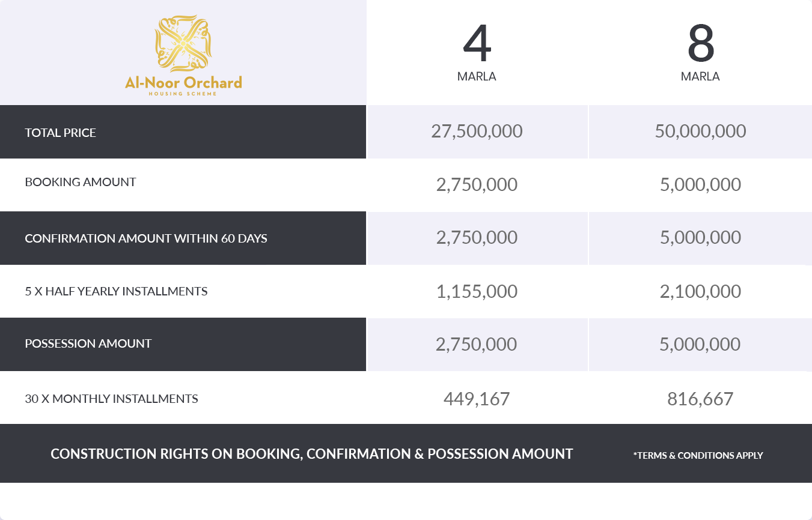Click the 2,100,000 half yearly value

point(700,292)
